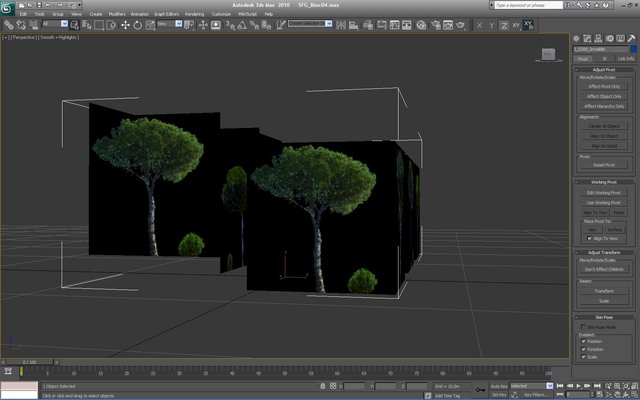
Task: Uncheck the Rotation checkbox under Enabled
Action: [x=583, y=348]
